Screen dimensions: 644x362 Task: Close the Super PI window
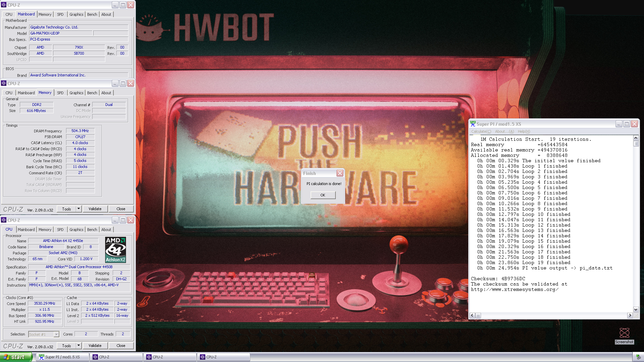click(634, 124)
